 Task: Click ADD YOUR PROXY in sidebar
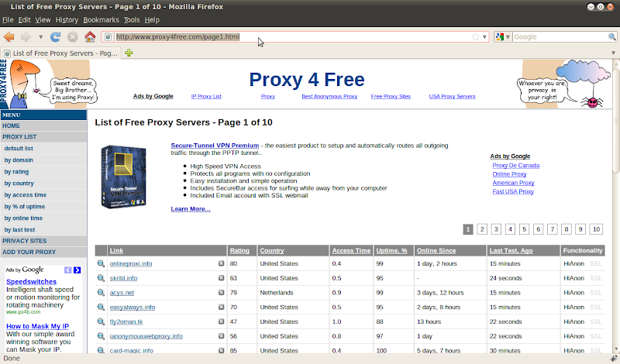tap(43, 252)
